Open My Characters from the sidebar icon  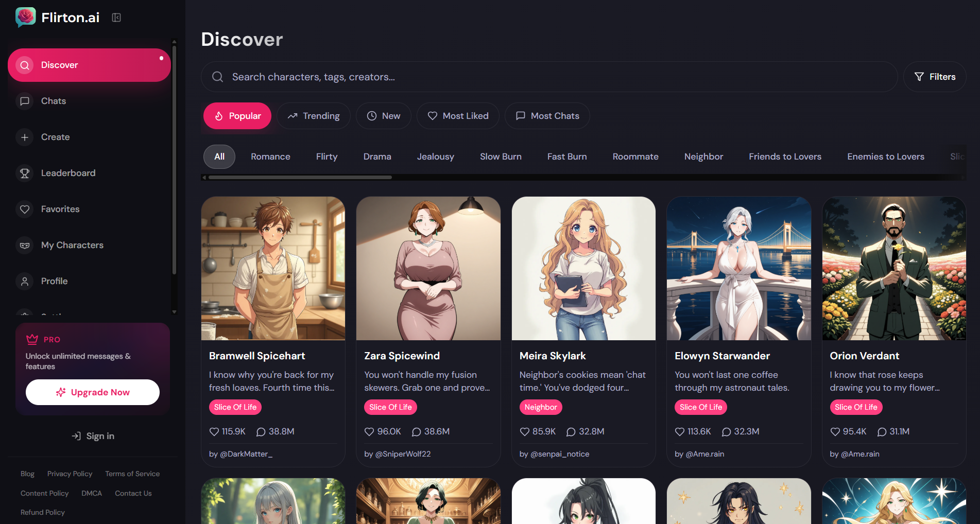(x=24, y=245)
